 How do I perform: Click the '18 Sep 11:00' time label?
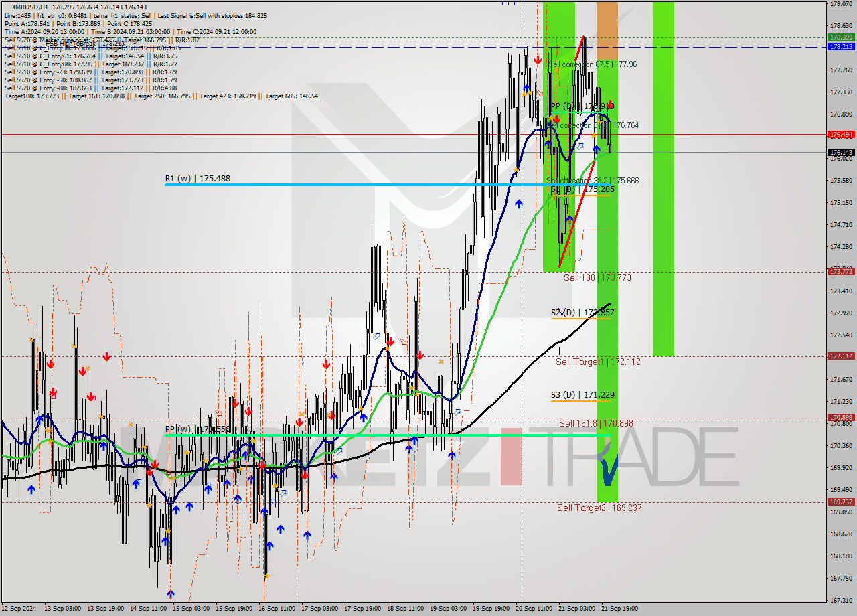[406, 609]
